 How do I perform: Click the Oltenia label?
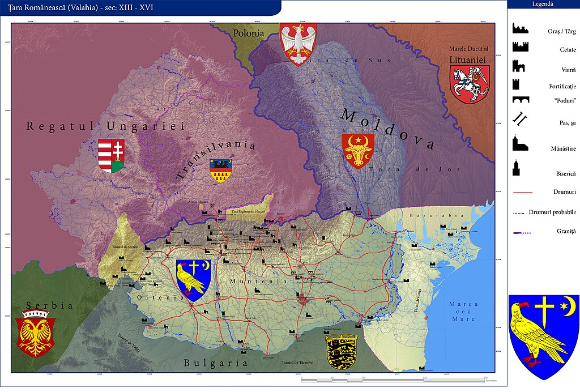tap(160, 297)
